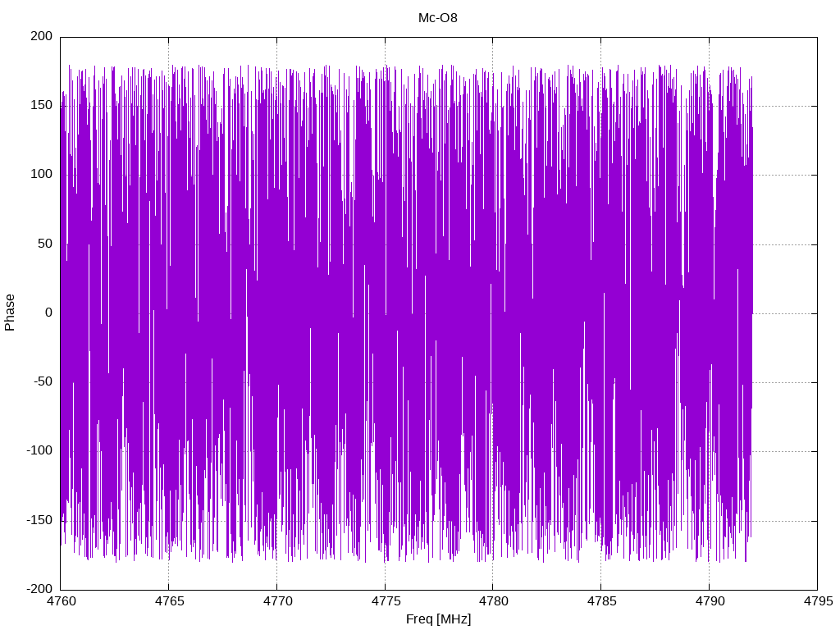Click the x-axis tick label 4770
Viewport: 840px width, 630px height.
coord(277,601)
